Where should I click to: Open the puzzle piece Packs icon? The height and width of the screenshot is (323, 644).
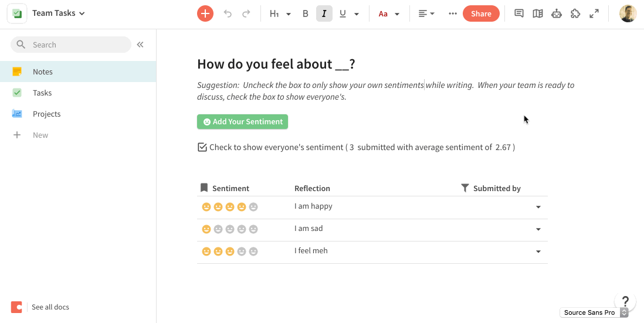coord(575,13)
